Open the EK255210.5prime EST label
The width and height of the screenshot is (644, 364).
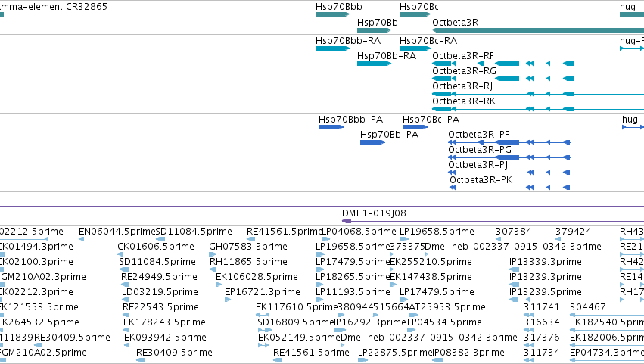[431, 262]
